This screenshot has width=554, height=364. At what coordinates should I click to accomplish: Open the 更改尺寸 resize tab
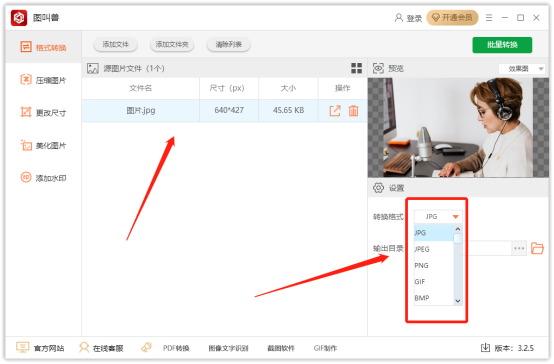(43, 112)
